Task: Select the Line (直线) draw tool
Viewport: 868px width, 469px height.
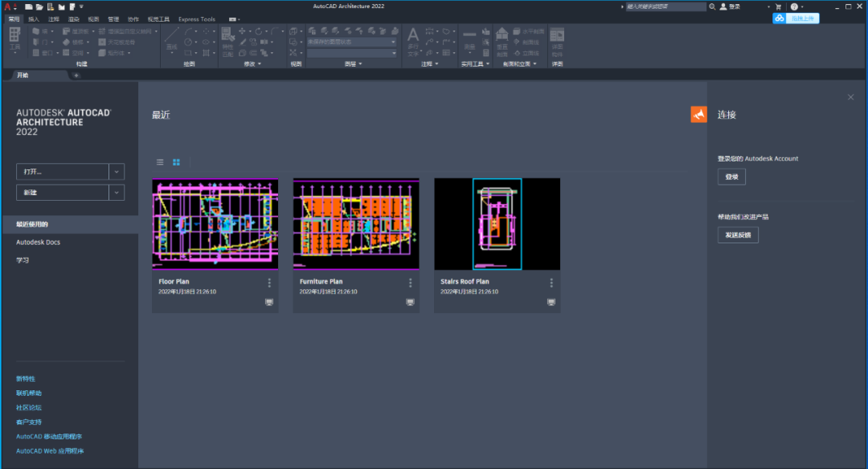Action: coord(172,39)
